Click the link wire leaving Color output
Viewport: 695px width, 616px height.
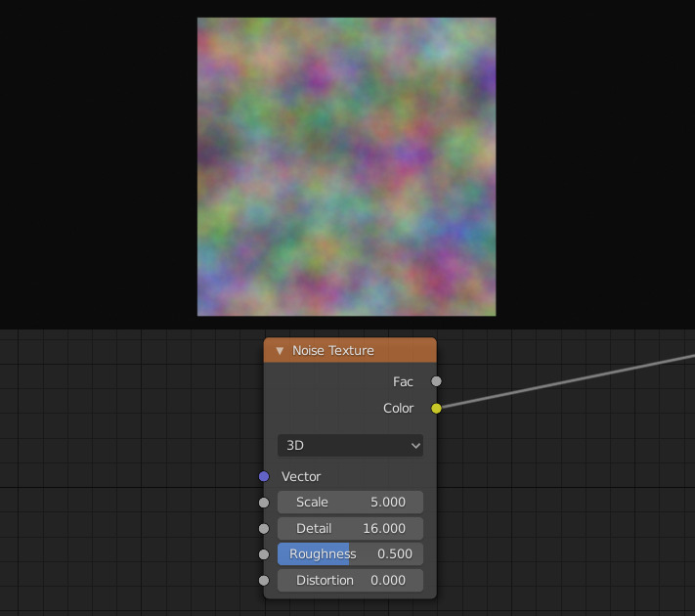tap(567, 381)
